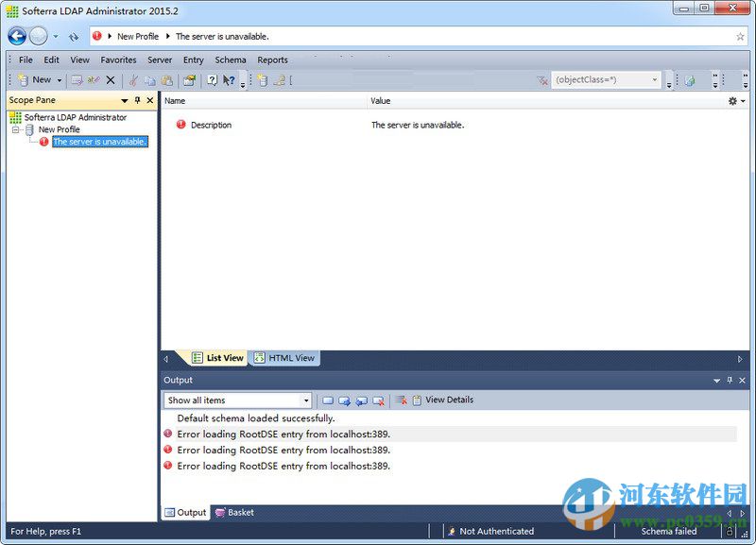This screenshot has width=756, height=545.
Task: Click the Back navigation arrow
Action: click(17, 36)
